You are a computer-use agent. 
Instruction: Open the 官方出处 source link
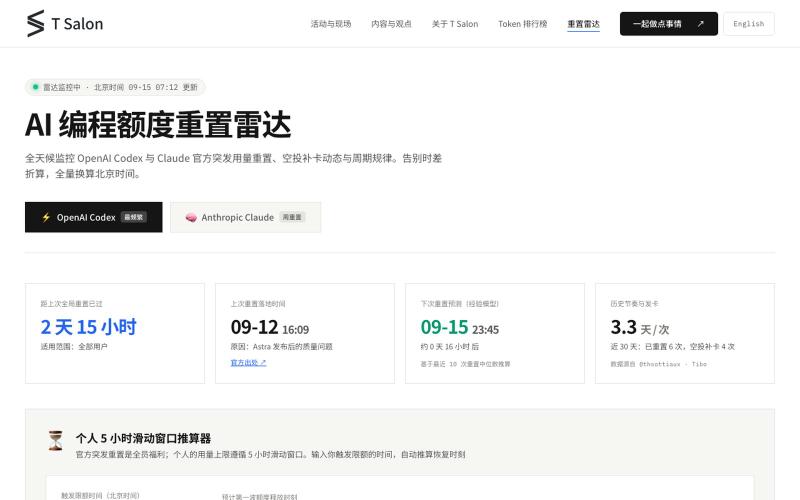click(x=248, y=363)
